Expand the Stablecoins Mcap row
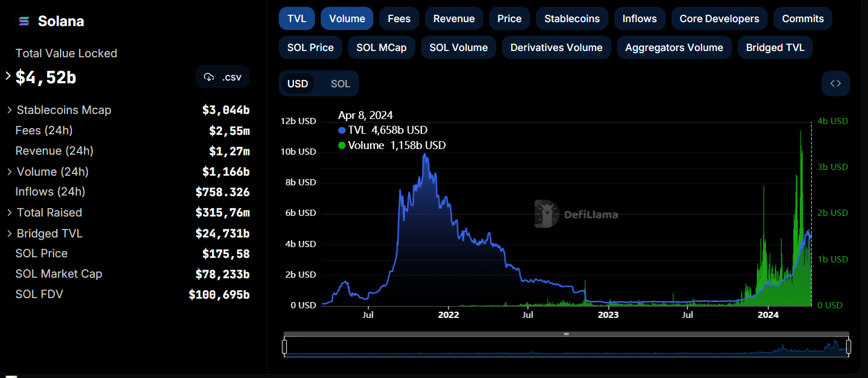The image size is (868, 378). (x=10, y=110)
